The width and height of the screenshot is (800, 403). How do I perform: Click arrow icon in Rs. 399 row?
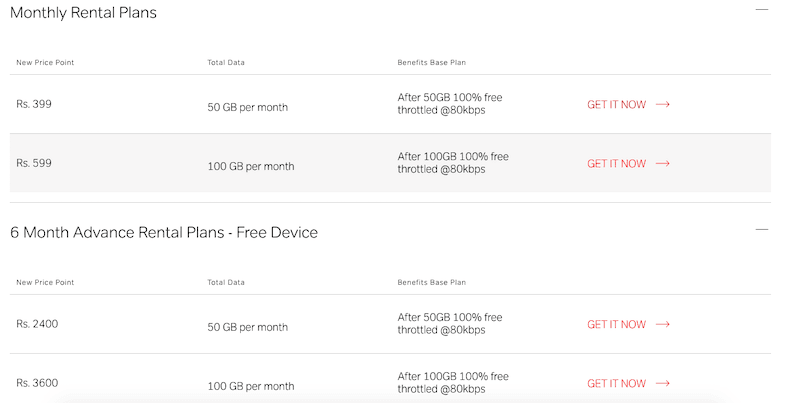663,105
